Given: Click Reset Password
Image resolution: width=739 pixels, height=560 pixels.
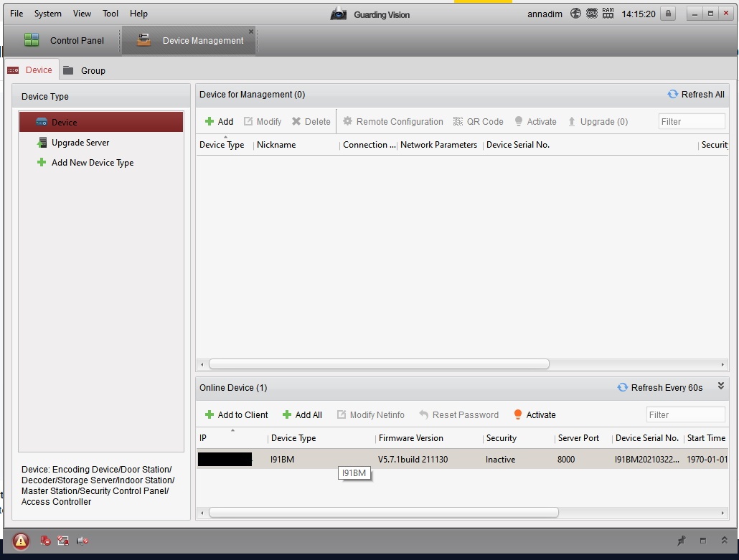Looking at the screenshot, I should (458, 415).
